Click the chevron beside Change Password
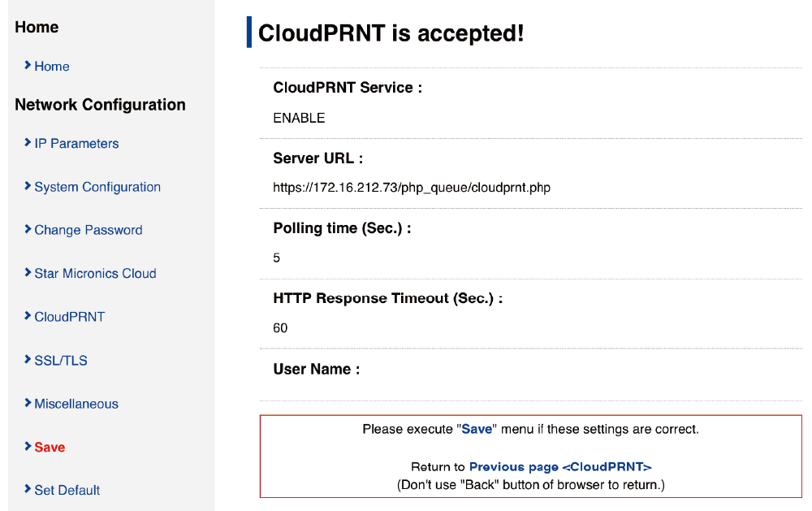The height and width of the screenshot is (511, 812). [x=28, y=230]
